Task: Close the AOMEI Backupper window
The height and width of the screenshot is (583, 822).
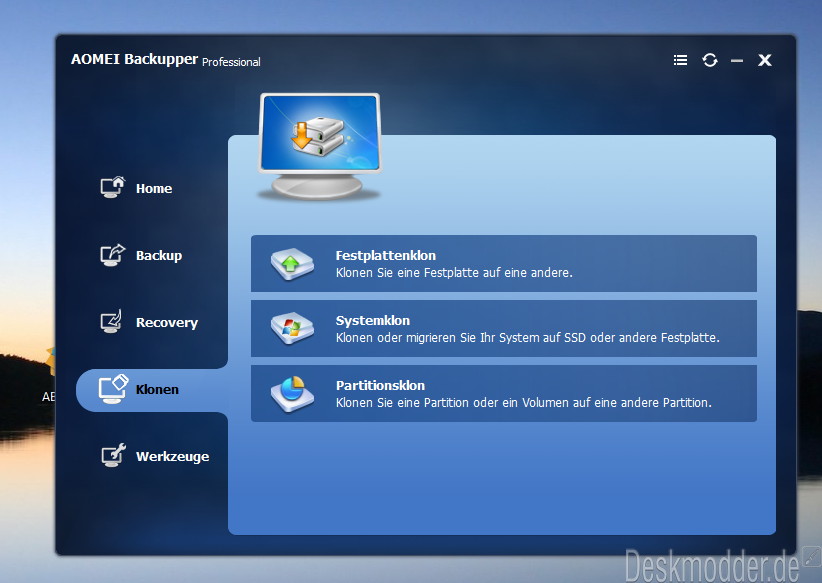Action: coord(765,60)
